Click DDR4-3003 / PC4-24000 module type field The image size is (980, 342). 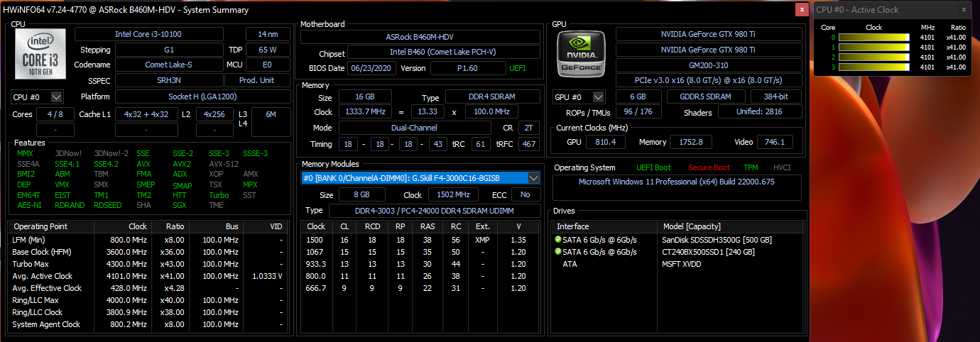[434, 211]
